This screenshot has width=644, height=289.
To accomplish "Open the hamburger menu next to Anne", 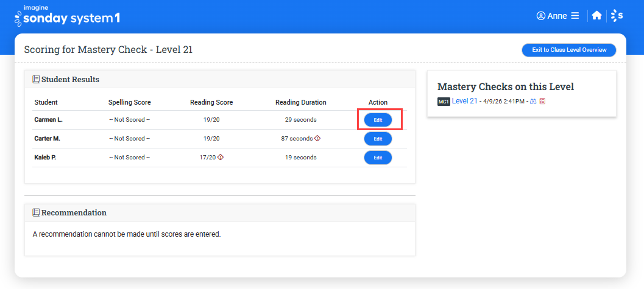I will 575,16.
